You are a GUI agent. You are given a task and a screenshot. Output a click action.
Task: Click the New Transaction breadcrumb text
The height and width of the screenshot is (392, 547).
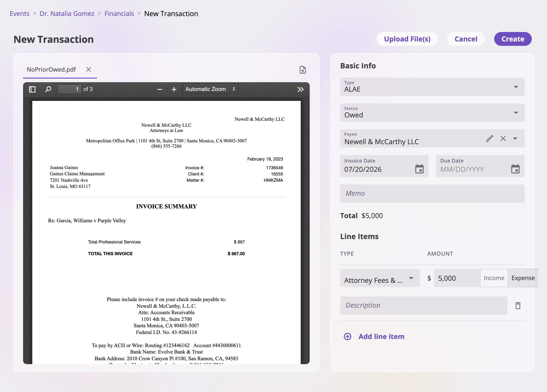tap(171, 14)
